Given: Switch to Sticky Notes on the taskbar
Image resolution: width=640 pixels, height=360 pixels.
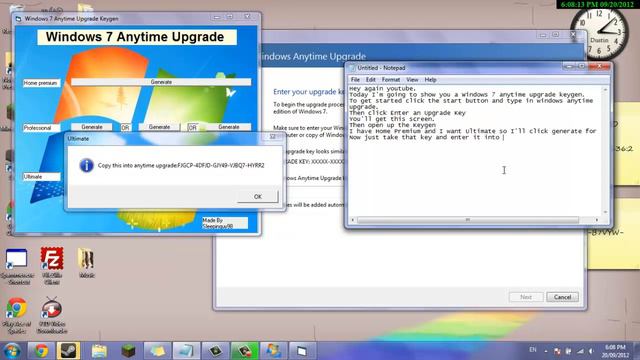Looking at the screenshot, I should tap(157, 351).
